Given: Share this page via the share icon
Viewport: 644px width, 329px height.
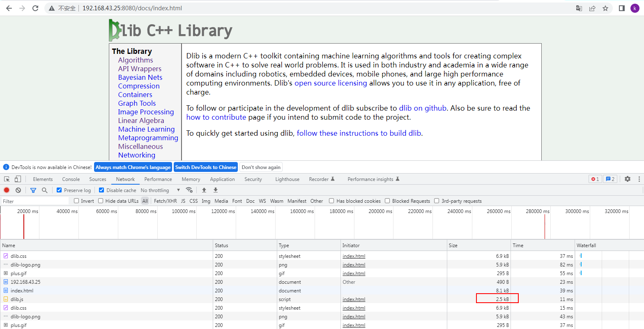Looking at the screenshot, I should (x=592, y=8).
